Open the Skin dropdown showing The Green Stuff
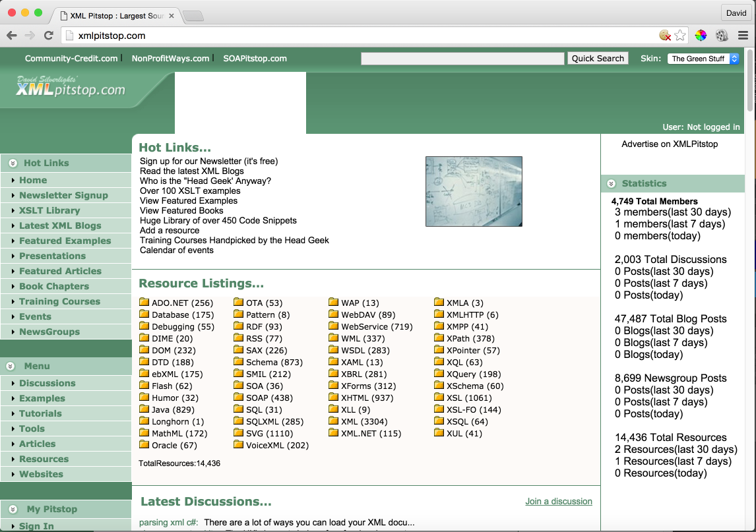Viewport: 756px width, 532px height. tap(703, 59)
